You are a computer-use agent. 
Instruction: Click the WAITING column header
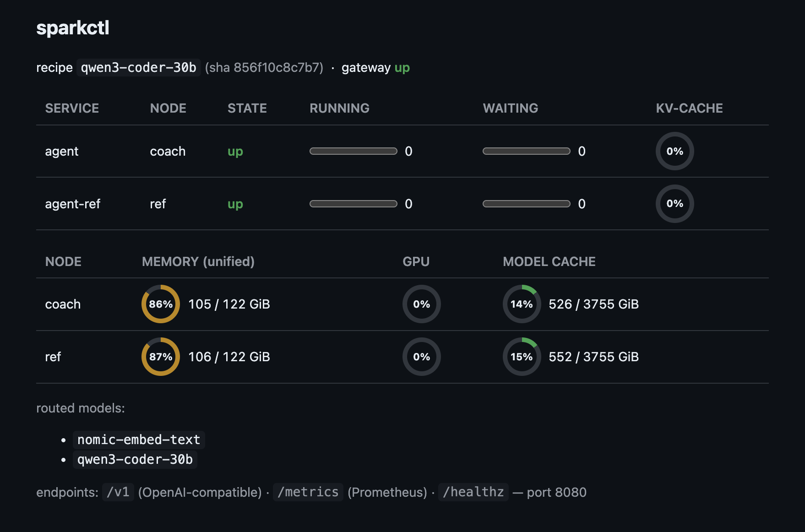coord(511,109)
